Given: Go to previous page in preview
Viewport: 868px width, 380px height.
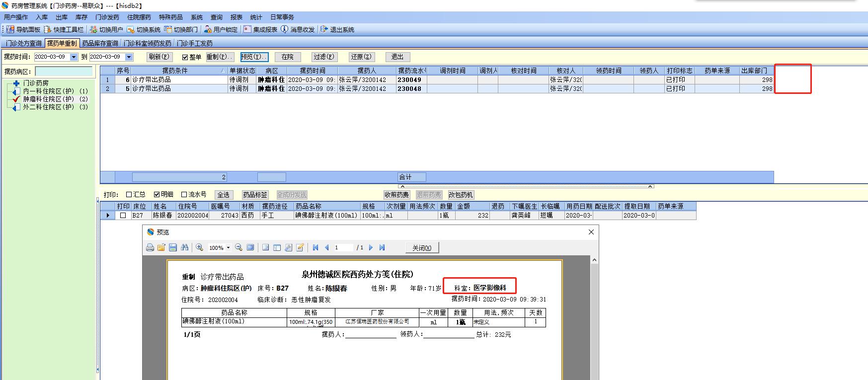Looking at the screenshot, I should click(x=327, y=247).
